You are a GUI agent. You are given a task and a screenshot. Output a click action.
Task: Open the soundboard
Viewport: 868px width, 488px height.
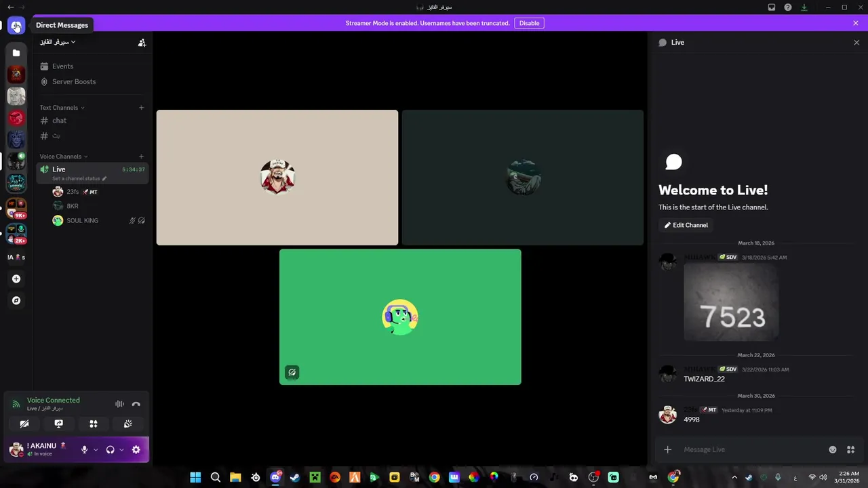[x=127, y=424]
